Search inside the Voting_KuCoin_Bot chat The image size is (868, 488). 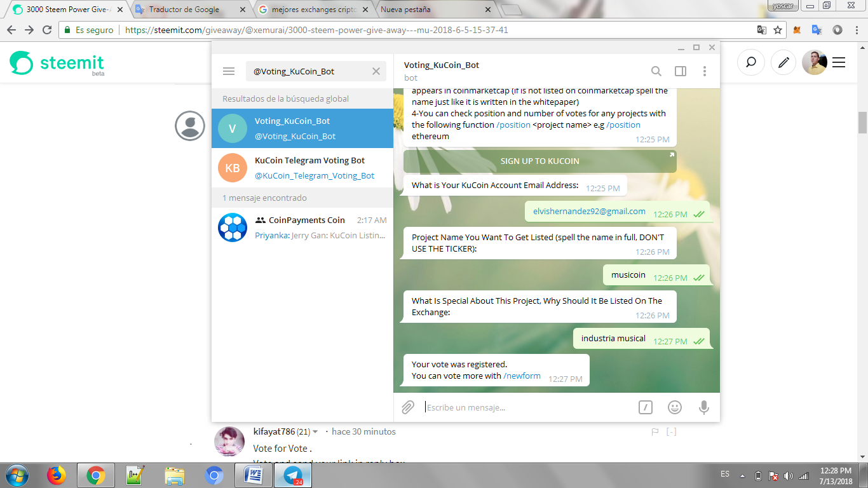(x=656, y=71)
